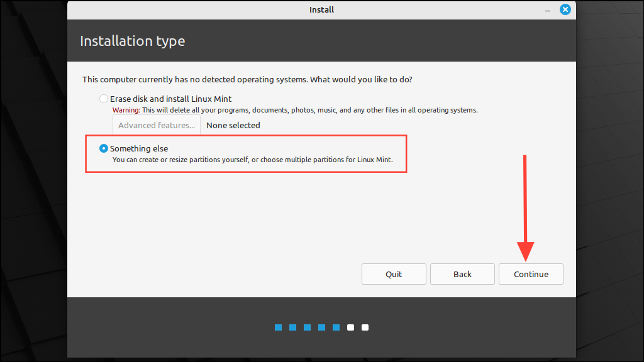This screenshot has width=644, height=362.
Task: Click the create or resize partitions description
Action: click(x=253, y=160)
